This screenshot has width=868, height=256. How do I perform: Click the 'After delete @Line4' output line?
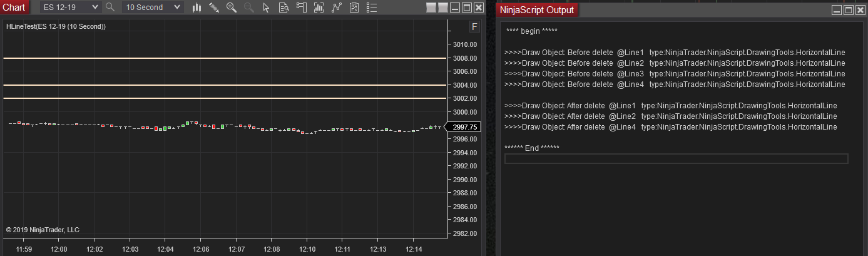pyautogui.click(x=670, y=127)
